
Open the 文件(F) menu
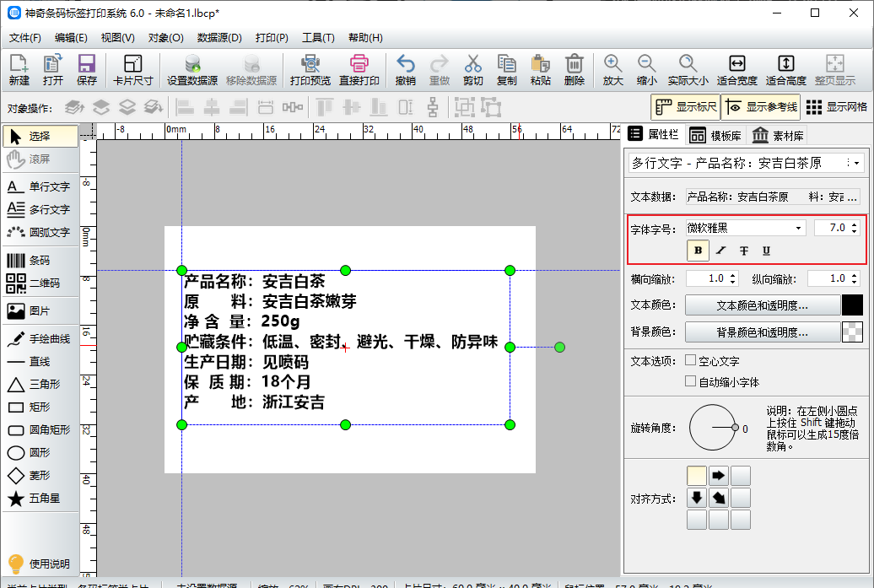pyautogui.click(x=25, y=38)
